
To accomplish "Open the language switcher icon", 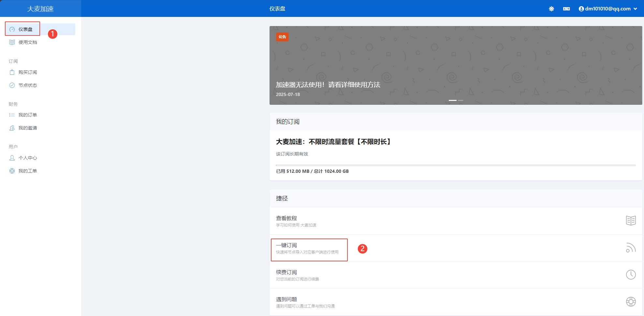I will tap(566, 9).
